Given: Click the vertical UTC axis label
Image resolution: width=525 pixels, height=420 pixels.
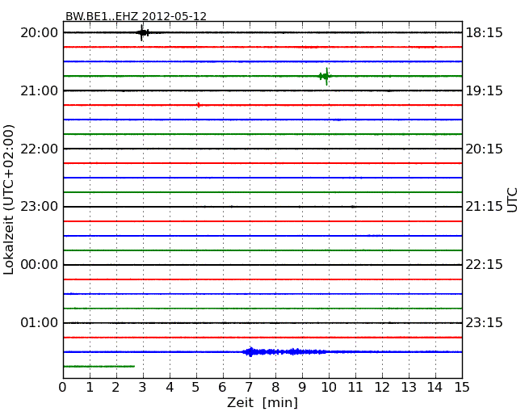Looking at the screenshot, I should [x=512, y=200].
